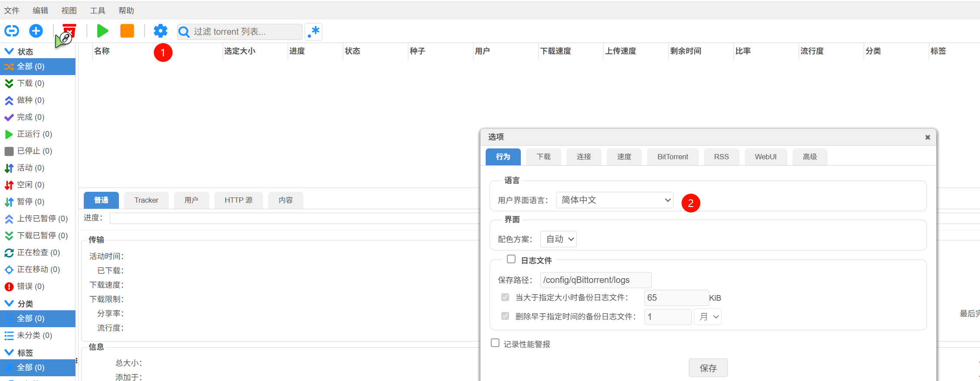980x381 pixels.
Task: Click the orange stop torrents icon
Action: click(x=127, y=31)
